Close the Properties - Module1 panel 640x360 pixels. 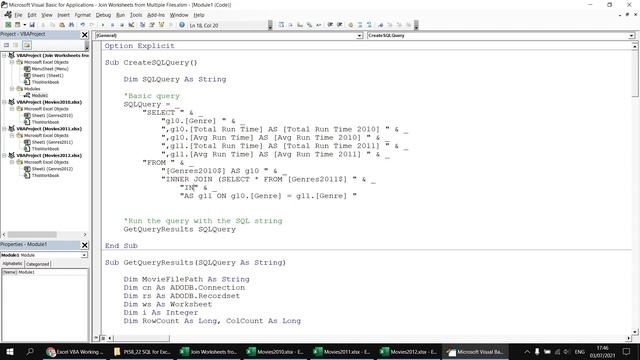[84, 245]
